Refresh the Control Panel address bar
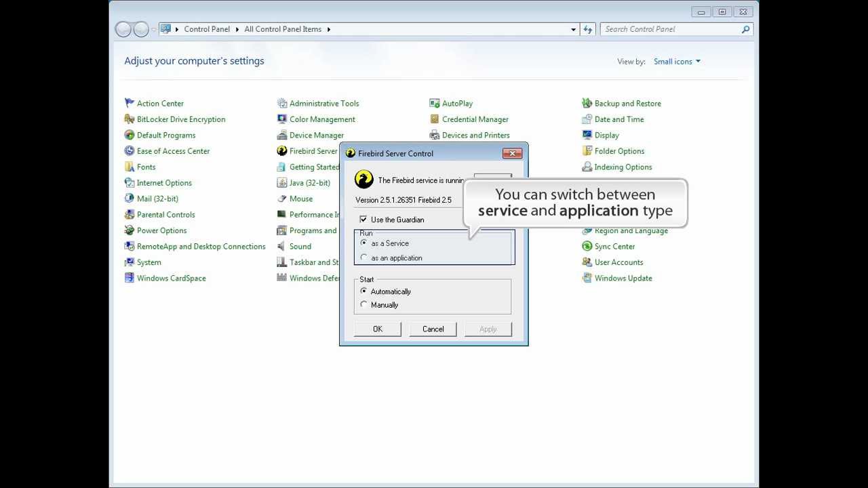This screenshot has height=488, width=868. point(588,29)
